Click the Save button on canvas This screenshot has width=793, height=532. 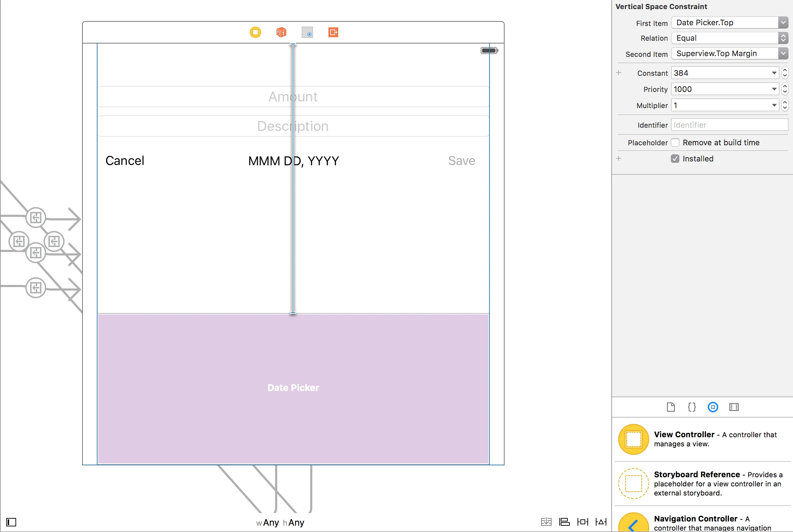tap(461, 161)
